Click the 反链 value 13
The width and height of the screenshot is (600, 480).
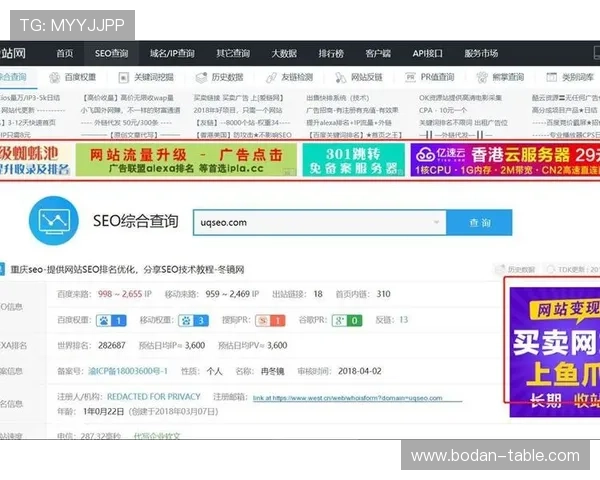click(403, 320)
